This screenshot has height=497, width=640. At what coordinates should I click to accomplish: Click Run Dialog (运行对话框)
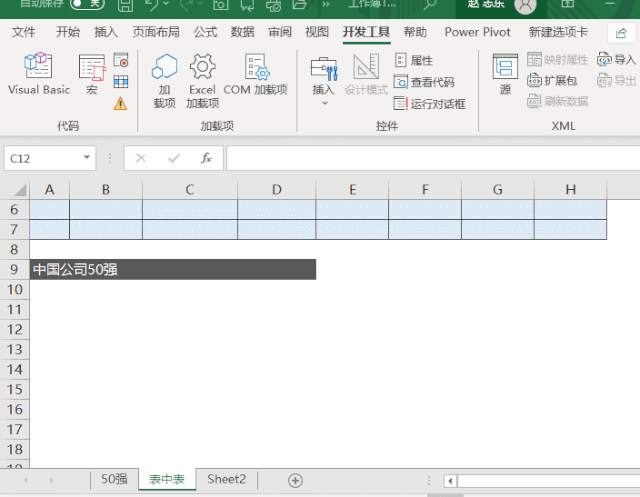click(429, 104)
